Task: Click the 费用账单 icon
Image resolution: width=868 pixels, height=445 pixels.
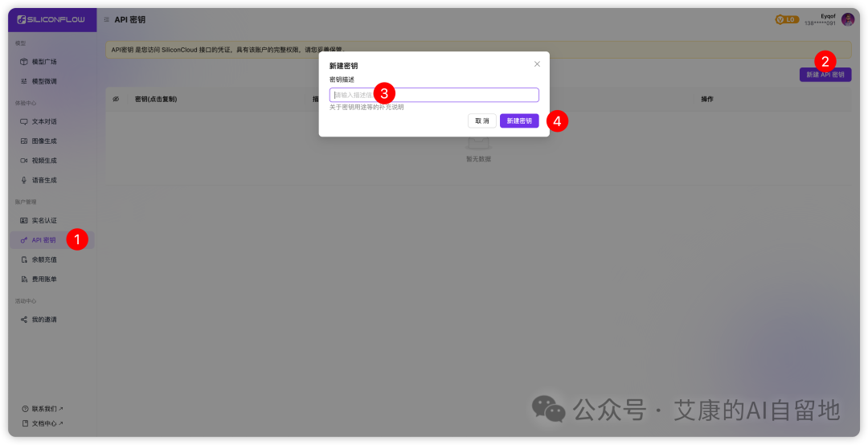Action: point(24,280)
